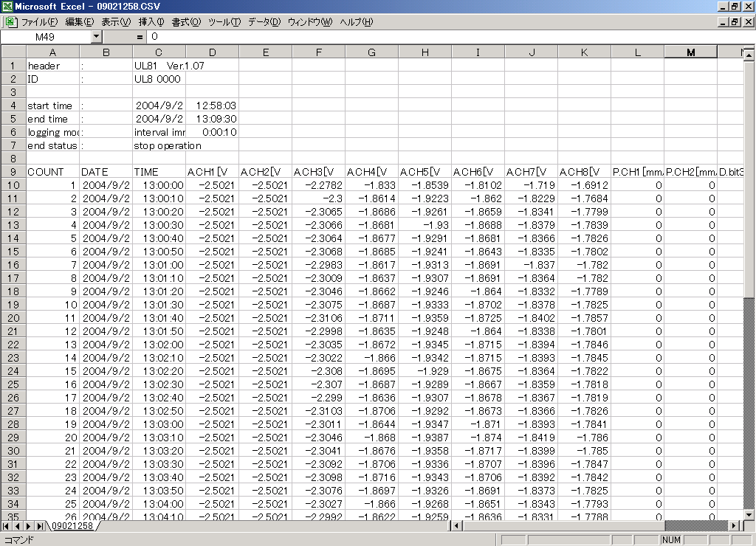Click the vertical scrollbar down arrow
The width and height of the screenshot is (756, 546).
point(749,515)
